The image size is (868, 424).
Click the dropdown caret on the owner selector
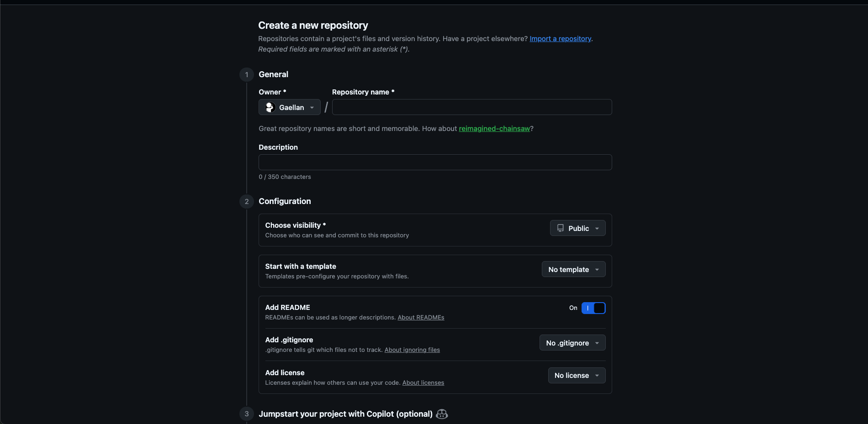pyautogui.click(x=311, y=107)
